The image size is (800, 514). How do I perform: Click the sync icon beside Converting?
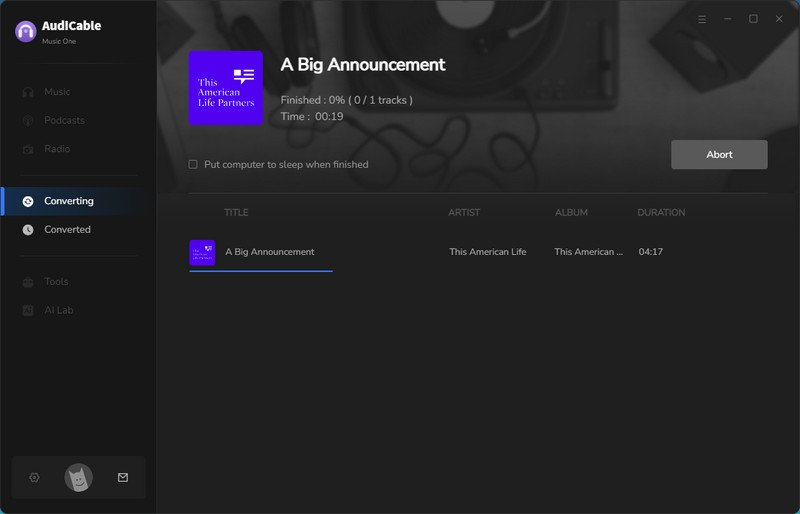point(28,201)
